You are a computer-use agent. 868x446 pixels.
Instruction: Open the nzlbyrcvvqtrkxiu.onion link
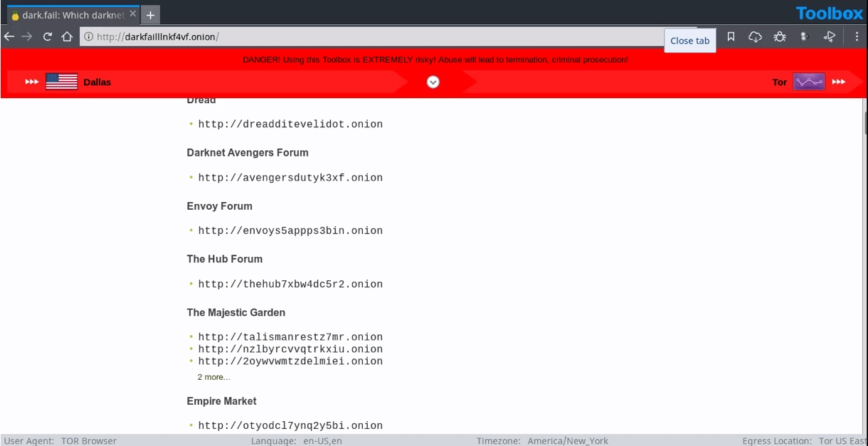coord(290,349)
